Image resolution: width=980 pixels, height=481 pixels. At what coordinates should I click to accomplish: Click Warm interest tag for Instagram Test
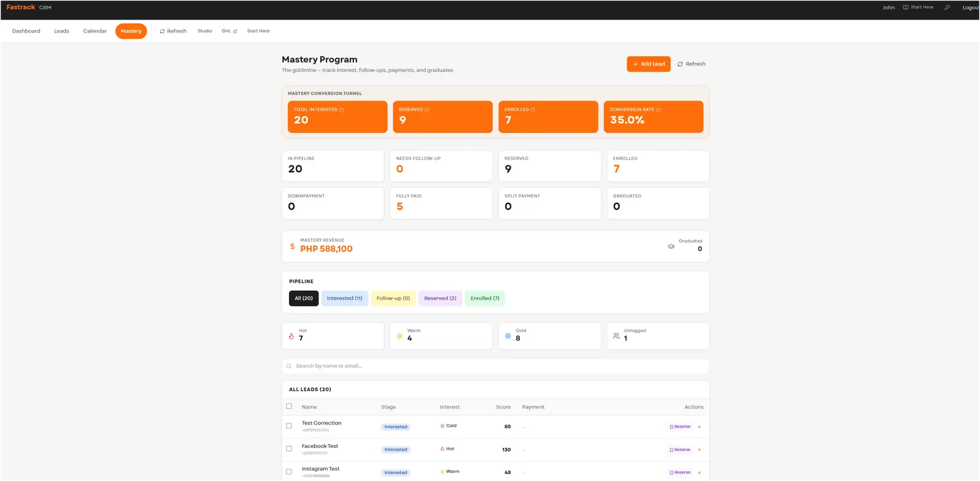click(450, 472)
